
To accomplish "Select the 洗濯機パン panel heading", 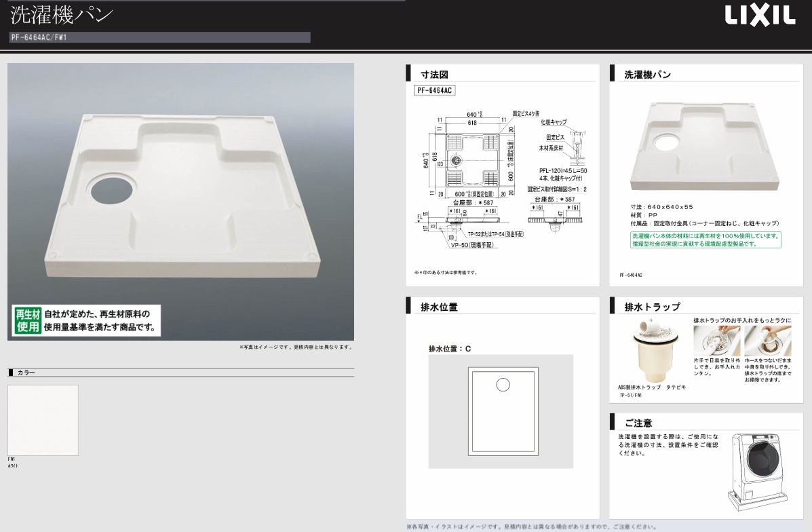I will [x=647, y=75].
